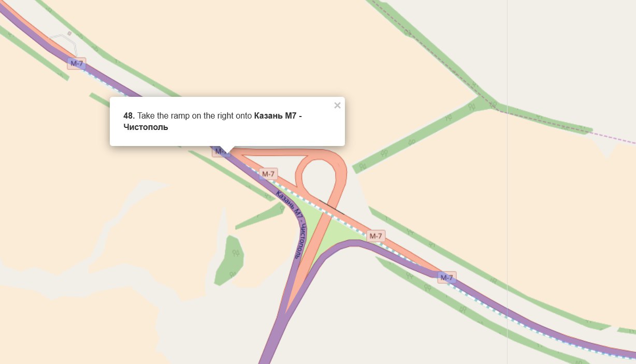Click the M-7 shield near the small building
The image size is (636, 364).
coord(77,64)
